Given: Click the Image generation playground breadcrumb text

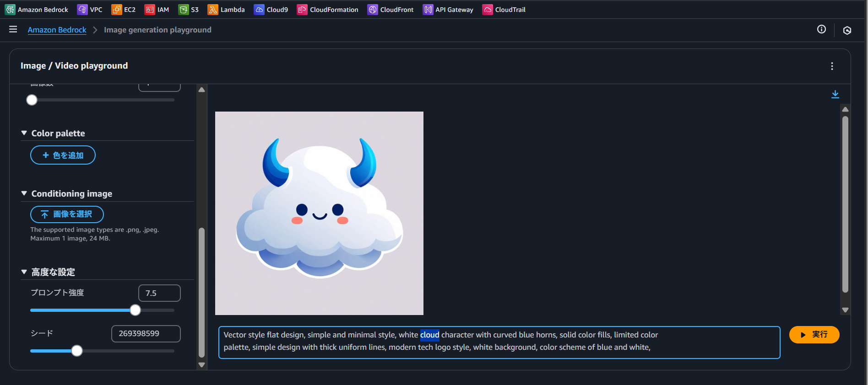Looking at the screenshot, I should point(157,30).
